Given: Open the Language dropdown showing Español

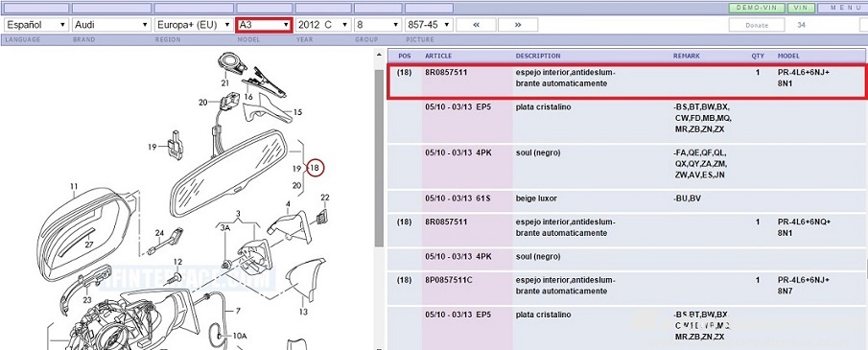Looking at the screenshot, I should pyautogui.click(x=36, y=25).
